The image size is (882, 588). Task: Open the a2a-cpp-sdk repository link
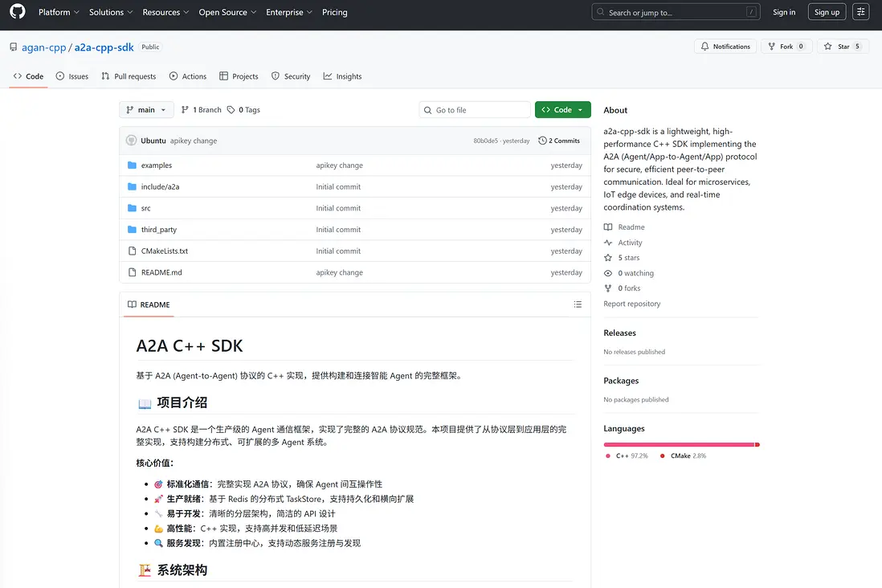tap(104, 47)
